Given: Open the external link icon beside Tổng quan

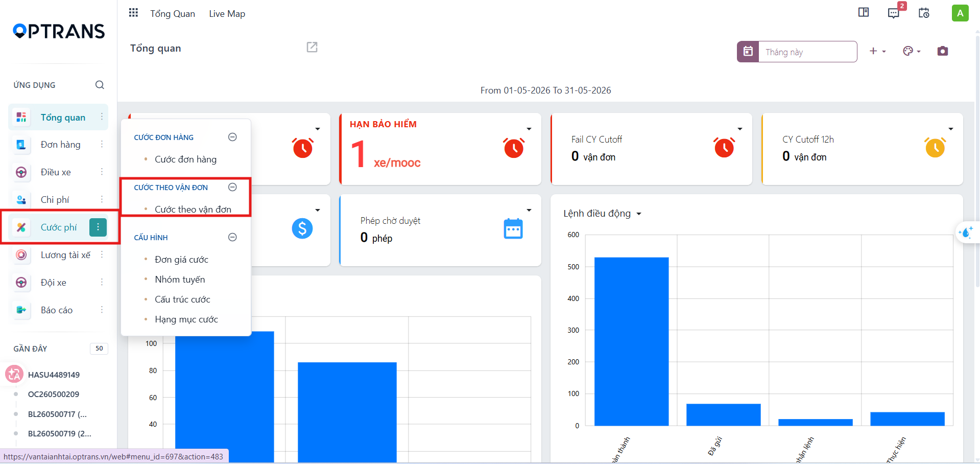Looking at the screenshot, I should (312, 47).
